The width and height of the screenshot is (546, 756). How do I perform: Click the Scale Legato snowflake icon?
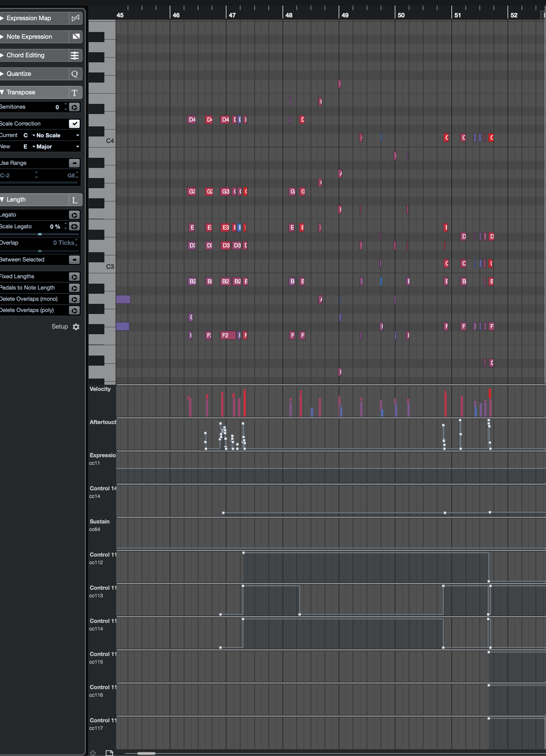pos(74,227)
